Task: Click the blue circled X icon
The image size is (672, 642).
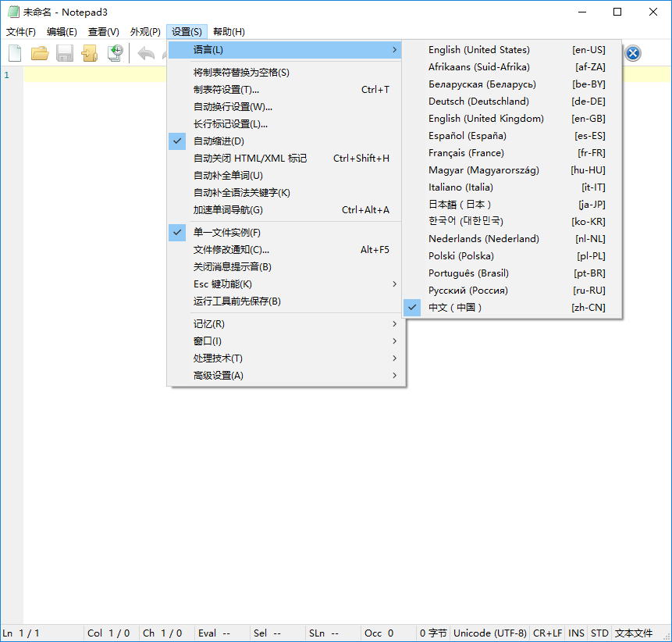Action: pyautogui.click(x=632, y=53)
